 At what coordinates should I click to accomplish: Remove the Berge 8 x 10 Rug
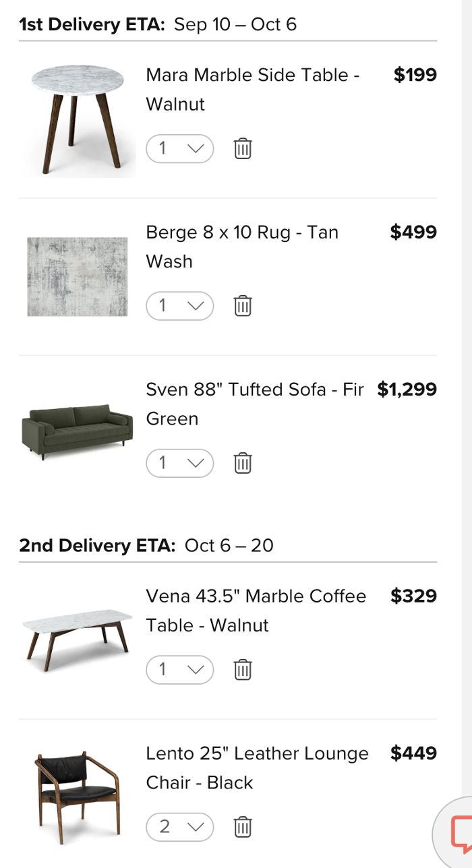[x=243, y=306]
